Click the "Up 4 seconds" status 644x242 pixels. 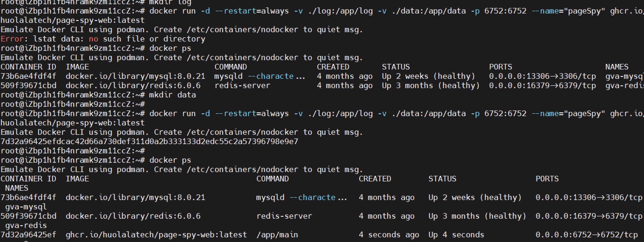point(456,235)
